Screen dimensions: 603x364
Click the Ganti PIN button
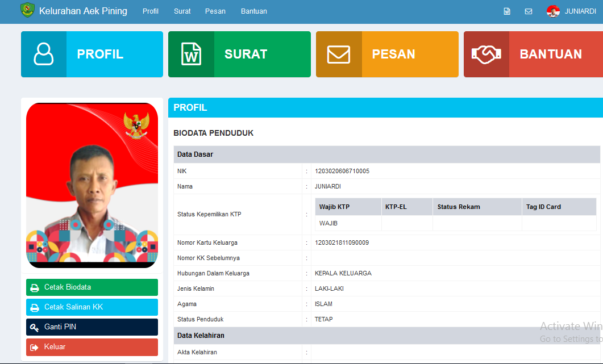point(92,327)
